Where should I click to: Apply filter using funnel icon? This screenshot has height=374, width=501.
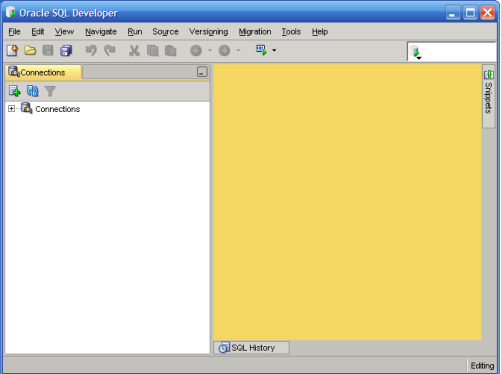coord(50,91)
